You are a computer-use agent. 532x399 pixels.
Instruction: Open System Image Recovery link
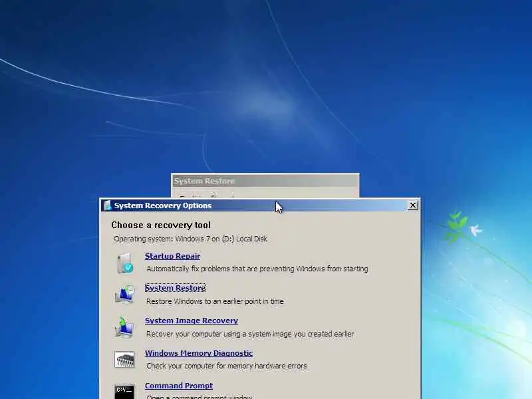[x=192, y=321]
